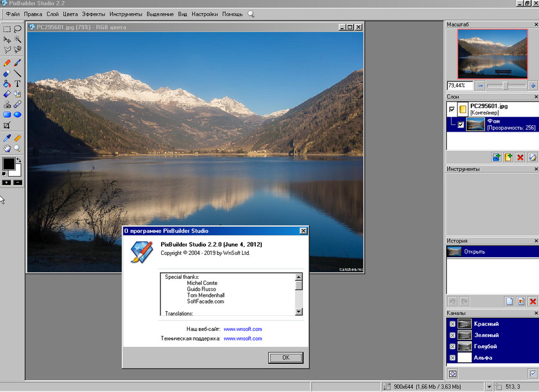Select the magic wand tool

click(17, 39)
